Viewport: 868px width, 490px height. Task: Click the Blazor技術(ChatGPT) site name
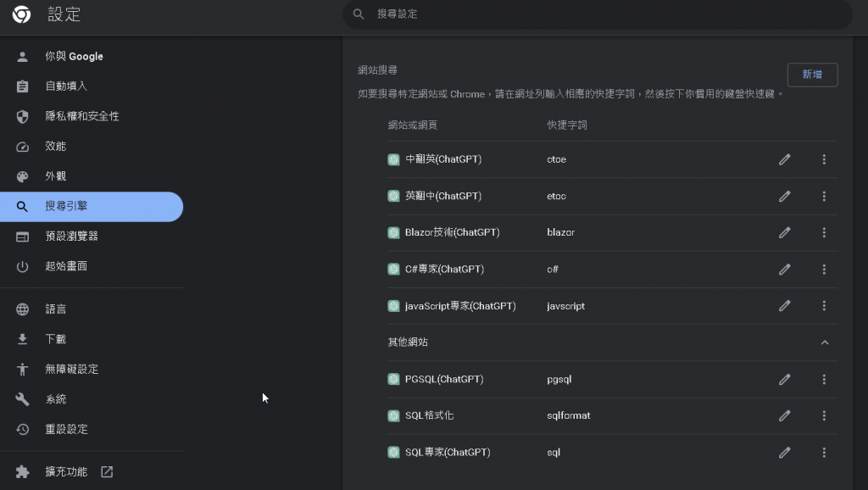pyautogui.click(x=453, y=232)
